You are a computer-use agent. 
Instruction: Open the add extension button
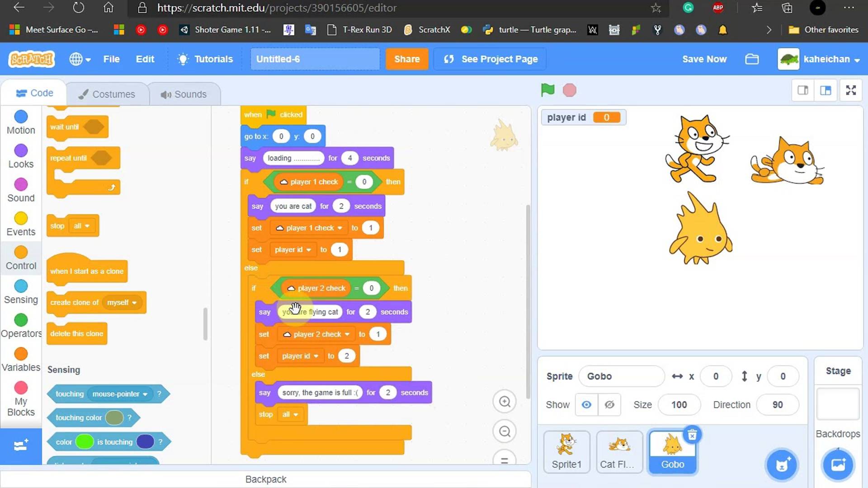click(x=21, y=446)
